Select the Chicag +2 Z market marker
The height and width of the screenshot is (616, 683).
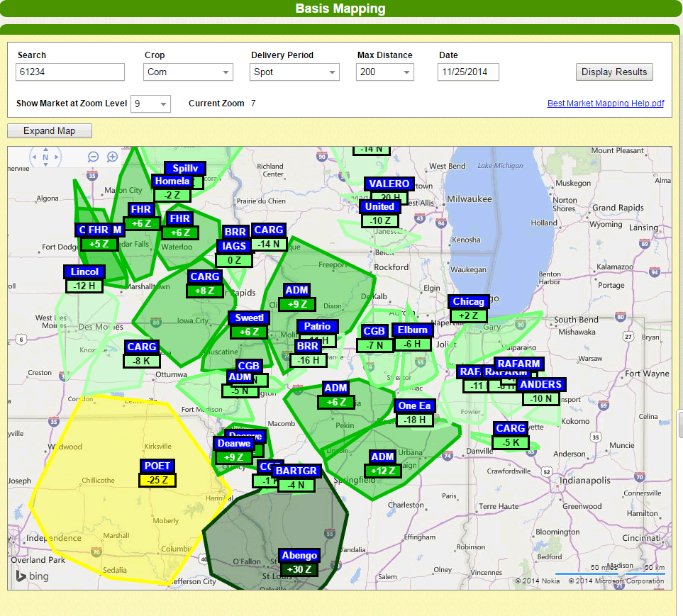pyautogui.click(x=468, y=308)
